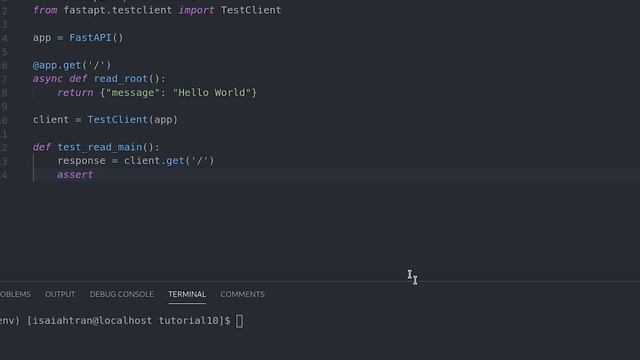Click 'client.get' call in test function

click(154, 161)
